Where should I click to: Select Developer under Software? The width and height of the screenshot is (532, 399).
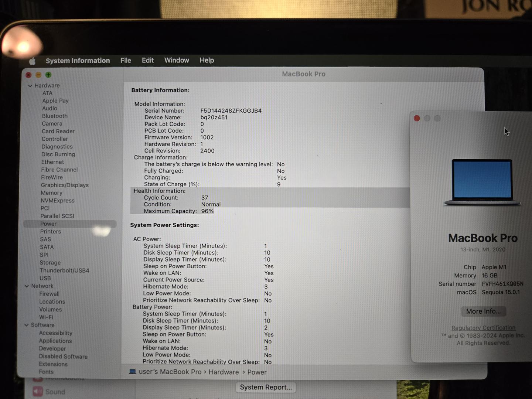click(x=52, y=349)
